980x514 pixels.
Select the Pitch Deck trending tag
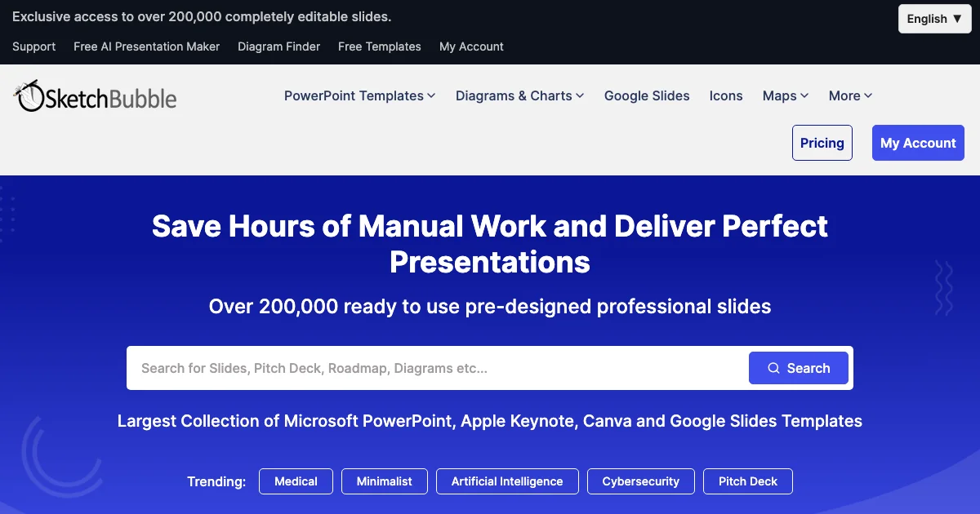tap(748, 481)
